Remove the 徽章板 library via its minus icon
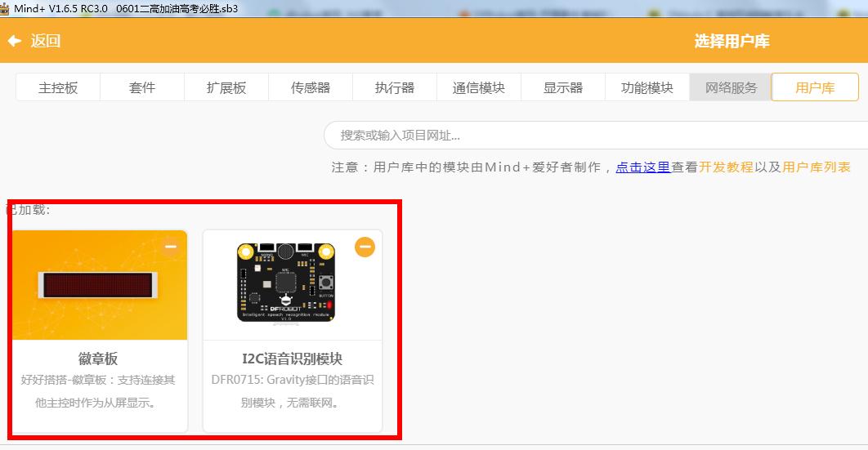868x450 pixels. click(171, 247)
